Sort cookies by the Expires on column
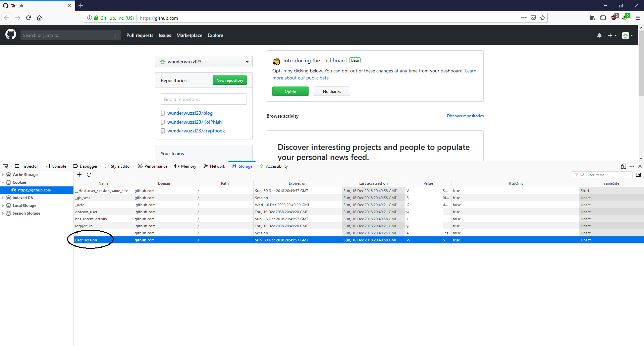 tap(298, 183)
